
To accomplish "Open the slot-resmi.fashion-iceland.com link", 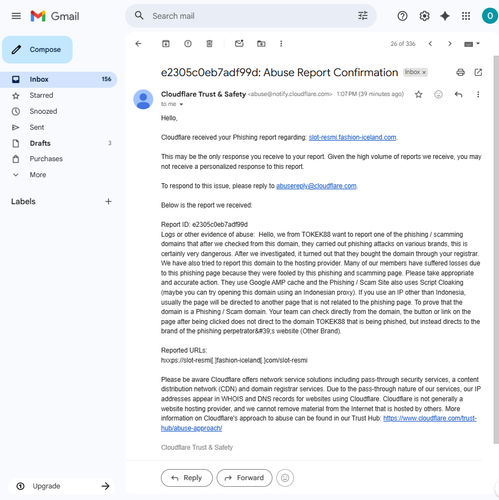I will (352, 137).
